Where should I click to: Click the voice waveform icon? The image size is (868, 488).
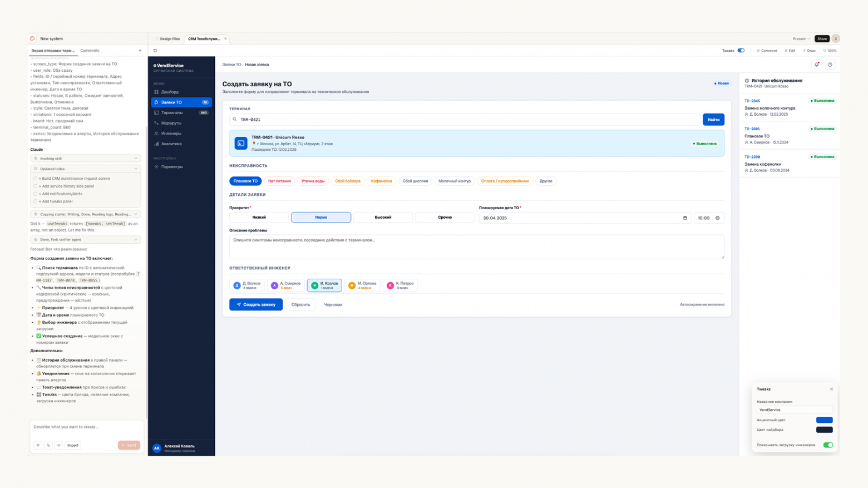[58, 445]
